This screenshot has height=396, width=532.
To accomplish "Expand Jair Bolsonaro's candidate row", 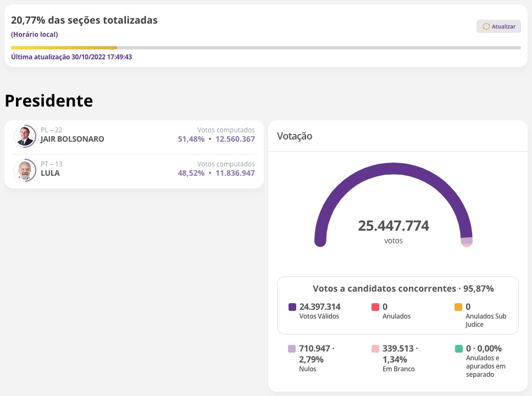I will 134,135.
